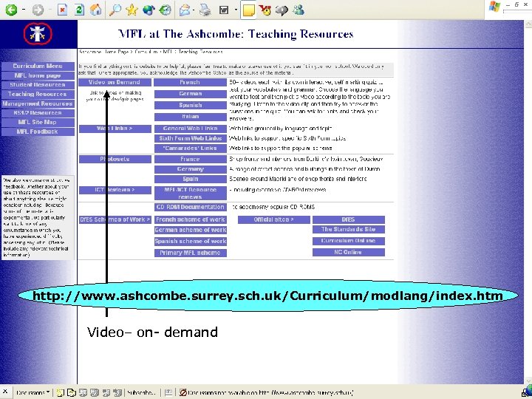The image size is (532, 399).
Task: Go back using the green Back arrow
Action: pos(11,10)
